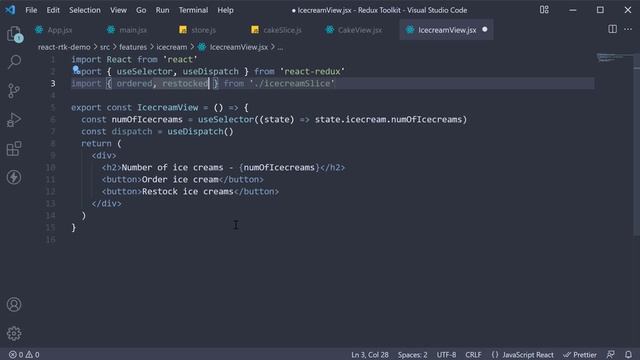Screen dimensions: 640x360
Task: Expand icecream breadcrumb folder
Action: 172,47
